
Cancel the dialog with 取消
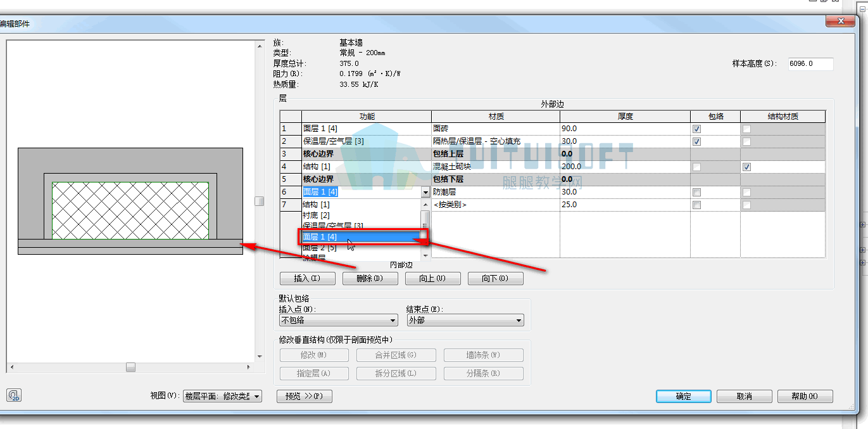click(745, 396)
